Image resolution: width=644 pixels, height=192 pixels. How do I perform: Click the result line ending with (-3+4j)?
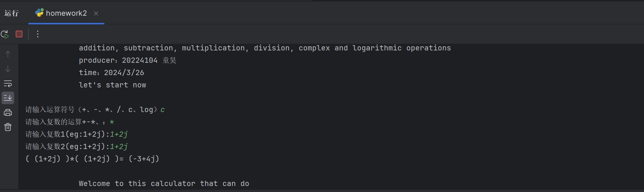tap(92, 159)
